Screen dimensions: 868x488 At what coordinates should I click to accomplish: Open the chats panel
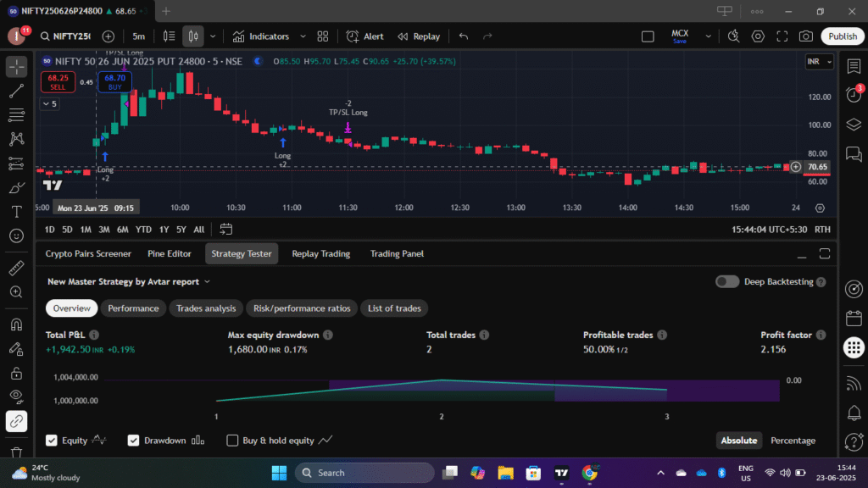tap(854, 154)
